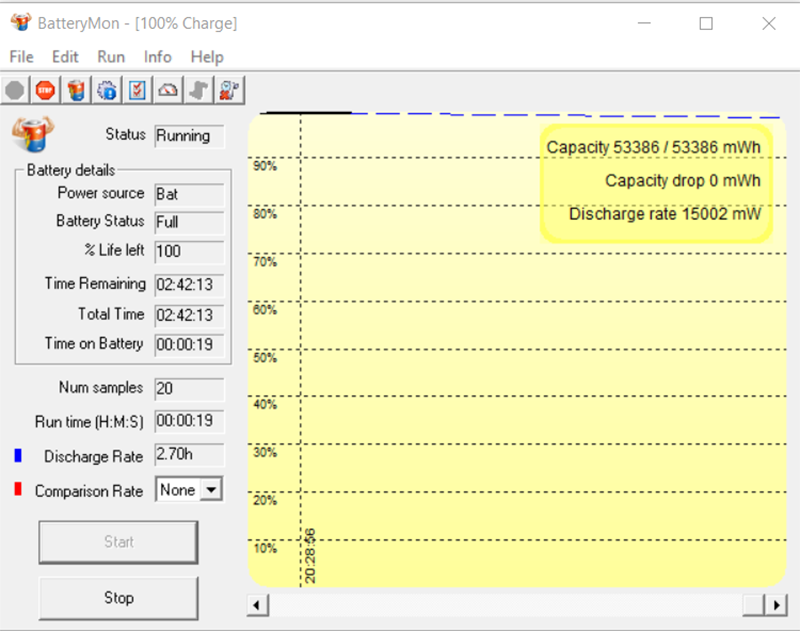Click the gauge meter toolbar icon
This screenshot has height=631, width=800.
168,91
